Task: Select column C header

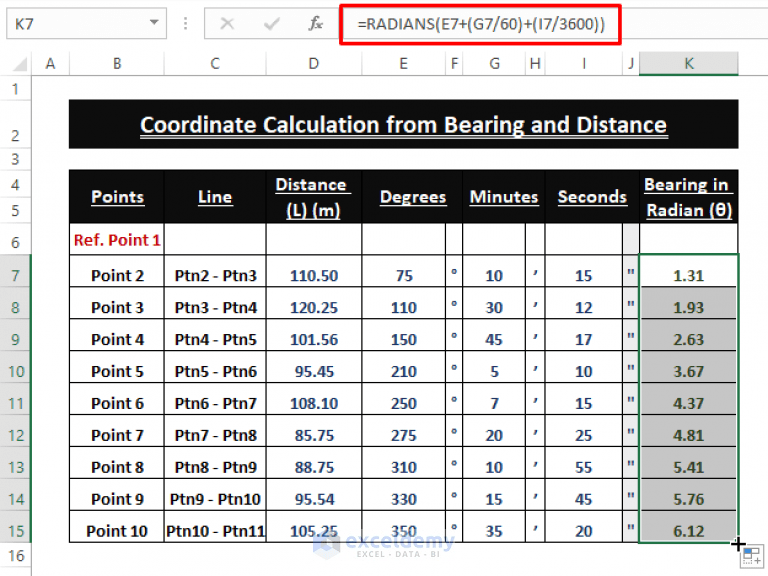Action: [215, 64]
